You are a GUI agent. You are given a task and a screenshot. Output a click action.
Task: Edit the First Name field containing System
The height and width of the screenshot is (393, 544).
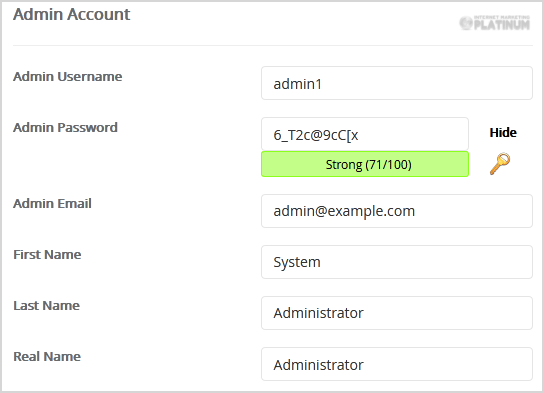[x=397, y=262]
